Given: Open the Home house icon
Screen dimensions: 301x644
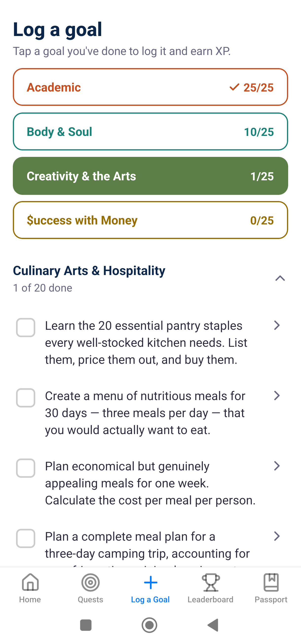Looking at the screenshot, I should point(30,582).
